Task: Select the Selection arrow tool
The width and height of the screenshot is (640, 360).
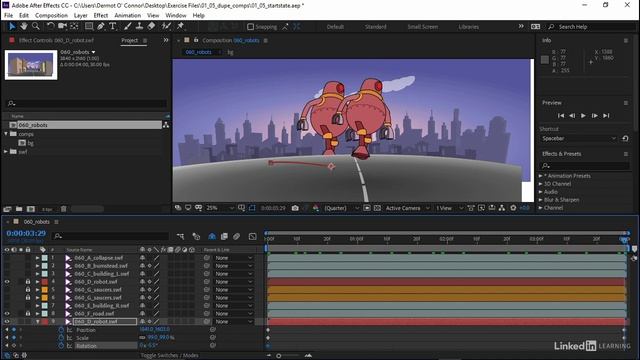Action: click(x=12, y=27)
